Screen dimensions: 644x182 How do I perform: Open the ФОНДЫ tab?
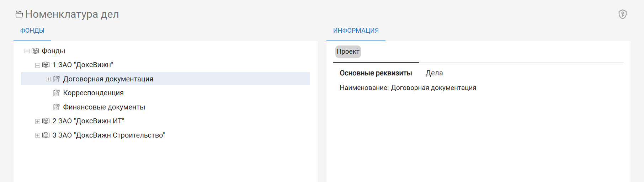32,31
